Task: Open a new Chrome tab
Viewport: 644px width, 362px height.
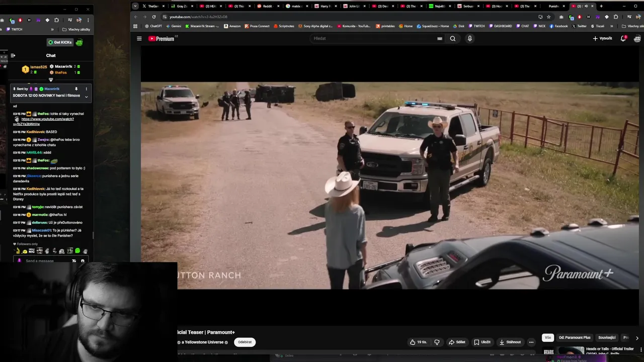Action: click(601, 6)
